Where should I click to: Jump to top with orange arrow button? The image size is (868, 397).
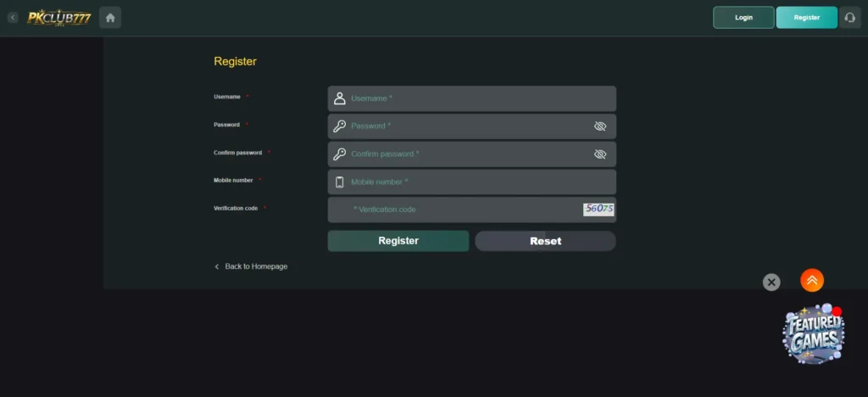pyautogui.click(x=812, y=280)
